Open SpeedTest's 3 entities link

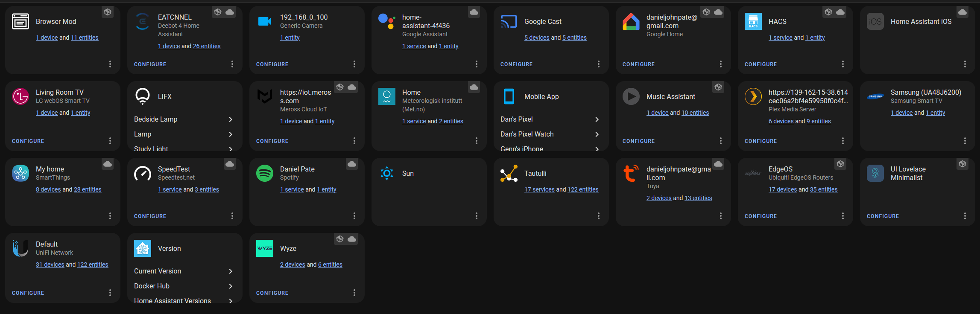207,189
